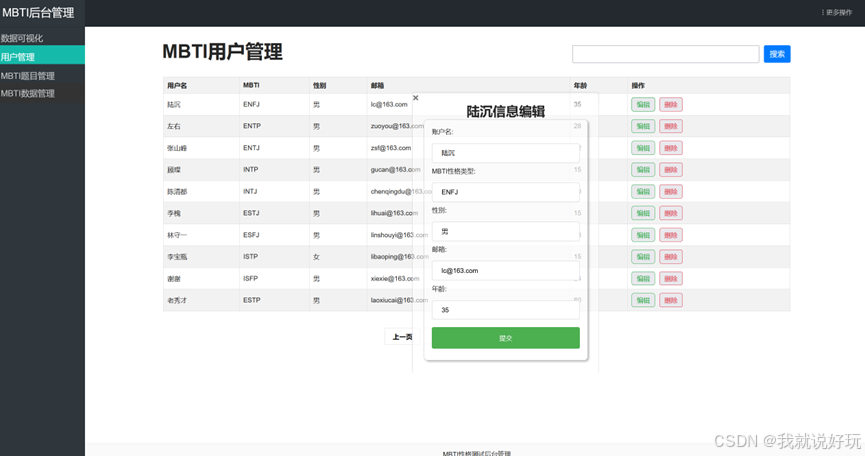Click the 邮箱 field showing lc@163.com
The width and height of the screenshot is (865, 456).
click(x=505, y=271)
